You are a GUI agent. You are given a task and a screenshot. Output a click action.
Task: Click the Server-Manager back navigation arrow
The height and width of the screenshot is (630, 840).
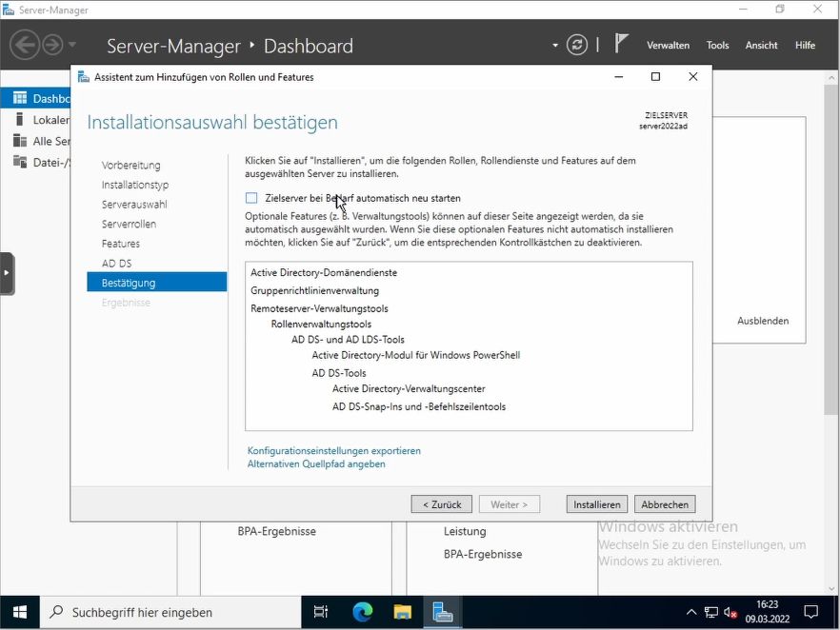click(x=25, y=45)
